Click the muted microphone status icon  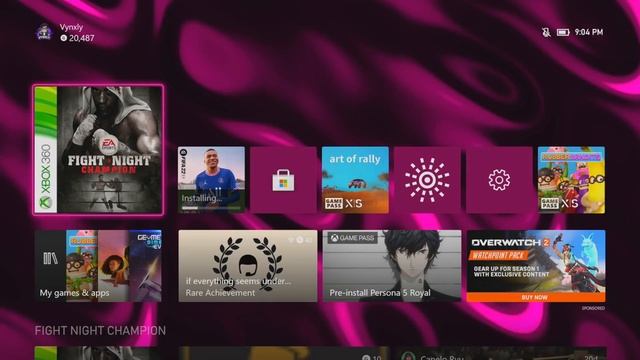546,32
